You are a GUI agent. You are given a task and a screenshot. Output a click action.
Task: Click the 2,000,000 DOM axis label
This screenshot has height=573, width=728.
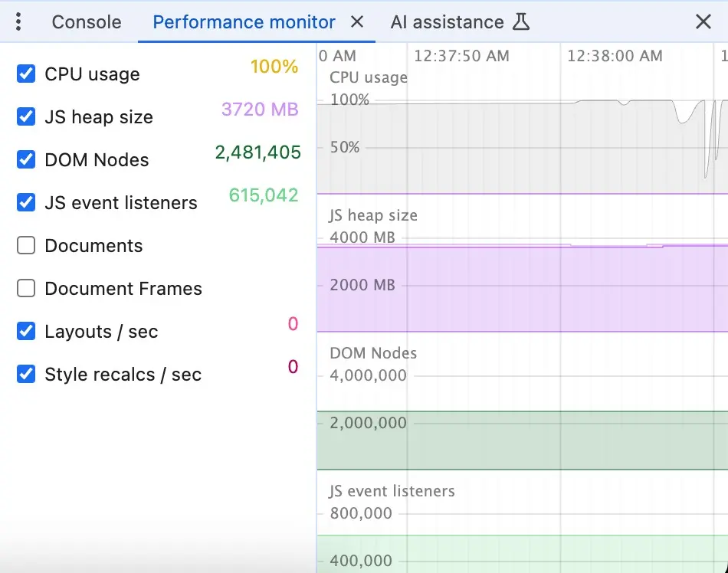[368, 423]
